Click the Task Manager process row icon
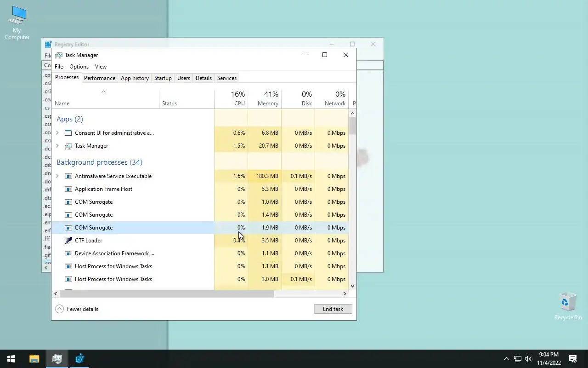 pos(68,146)
